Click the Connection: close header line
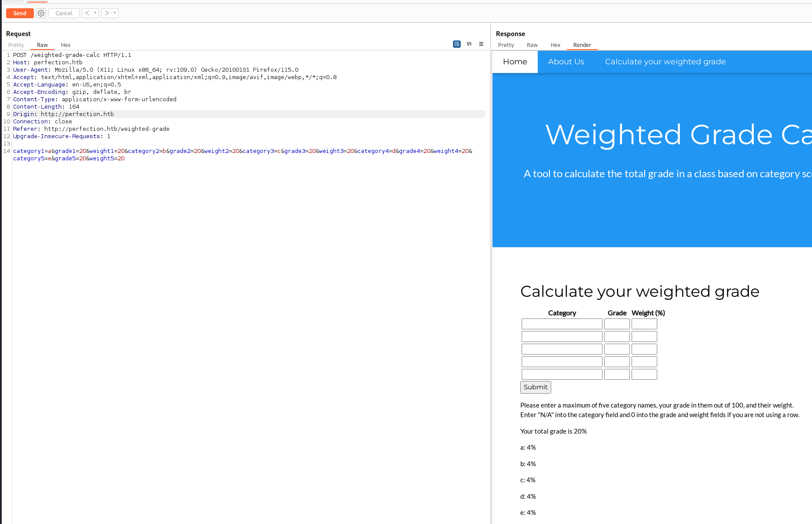 point(43,122)
